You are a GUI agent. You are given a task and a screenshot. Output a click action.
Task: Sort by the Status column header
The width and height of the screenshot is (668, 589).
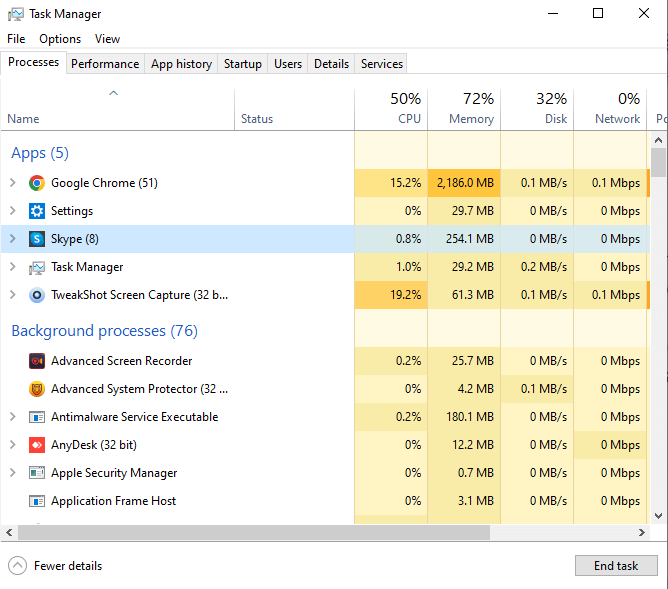tap(294, 109)
